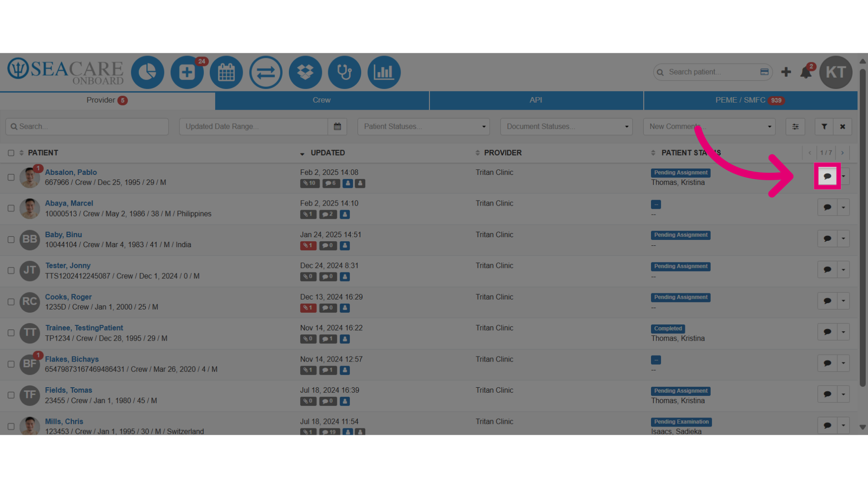Open the KT user avatar menu
This screenshot has height=488, width=868.
pos(836,72)
